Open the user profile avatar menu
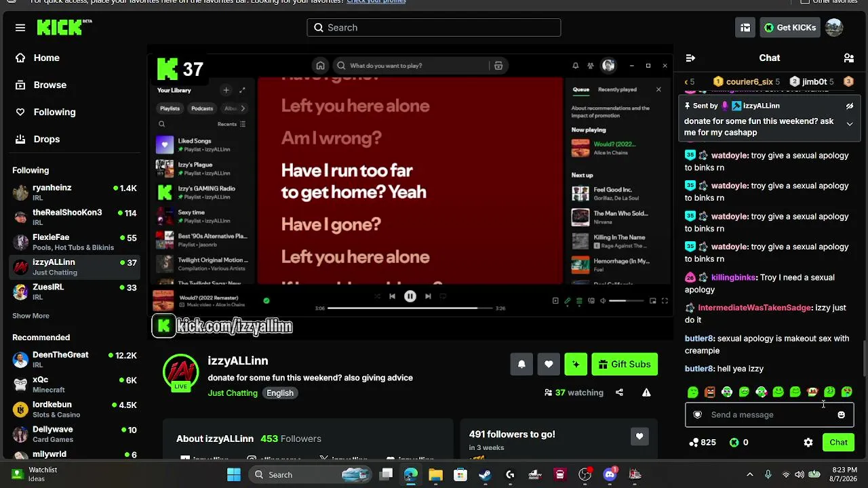This screenshot has height=488, width=868. coord(834,28)
